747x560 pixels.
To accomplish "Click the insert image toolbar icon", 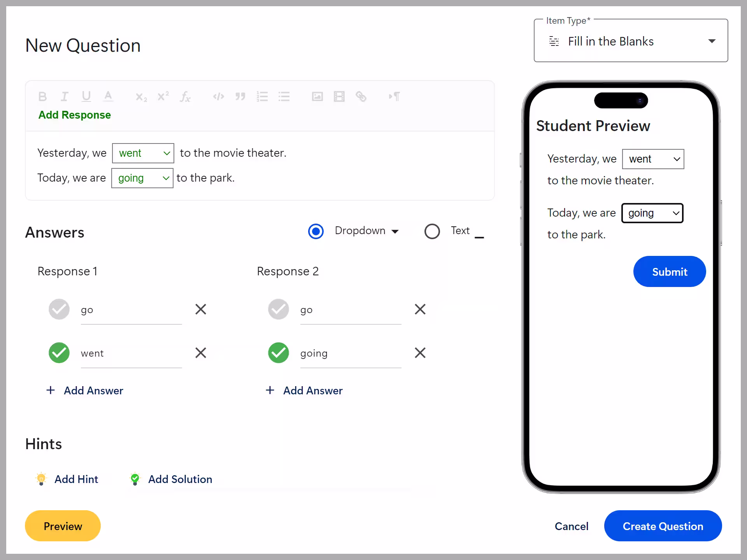I will tap(317, 96).
